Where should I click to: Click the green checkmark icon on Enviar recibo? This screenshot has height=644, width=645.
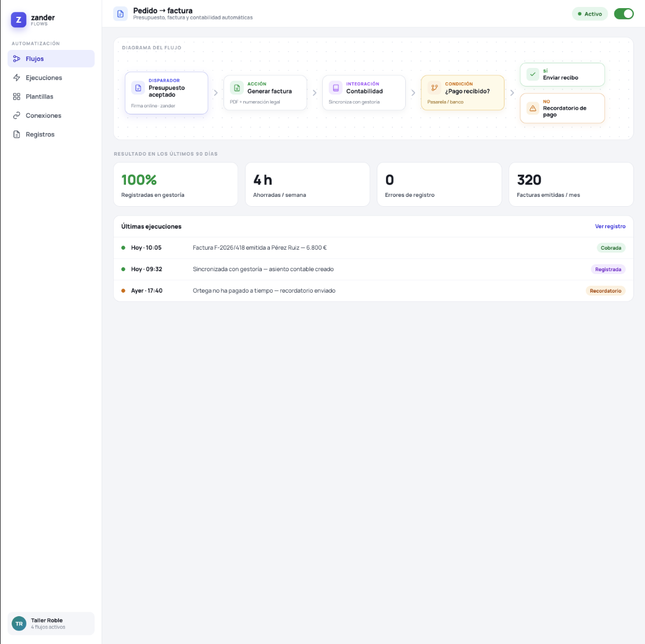(533, 74)
